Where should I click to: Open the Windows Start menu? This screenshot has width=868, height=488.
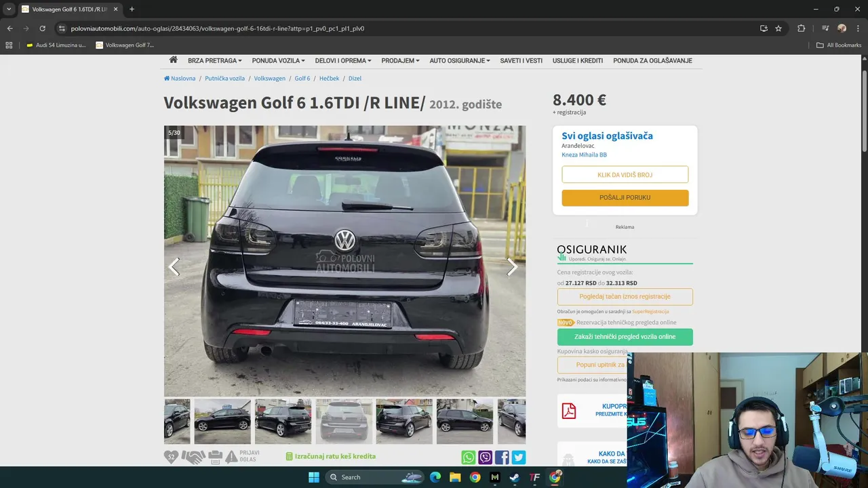pyautogui.click(x=314, y=477)
